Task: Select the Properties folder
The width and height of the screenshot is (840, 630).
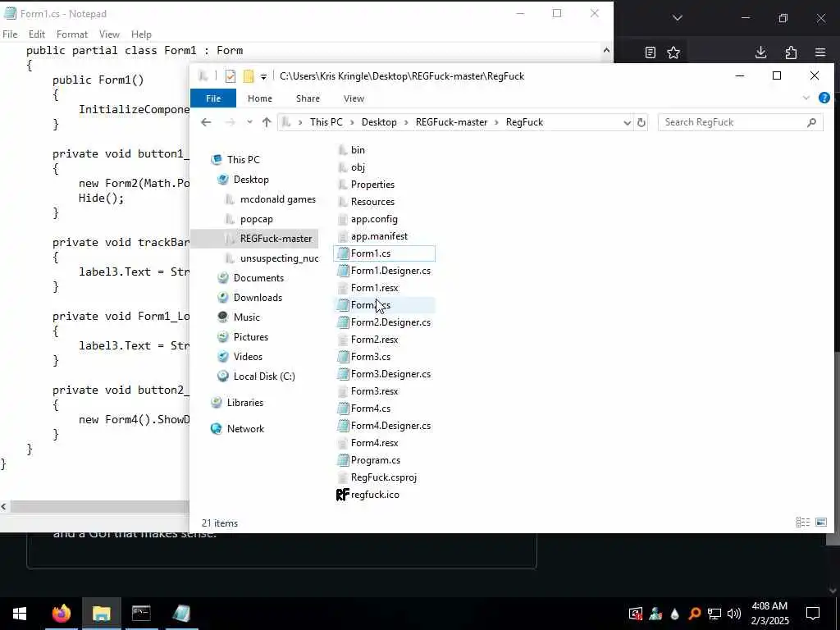Action: 372,185
